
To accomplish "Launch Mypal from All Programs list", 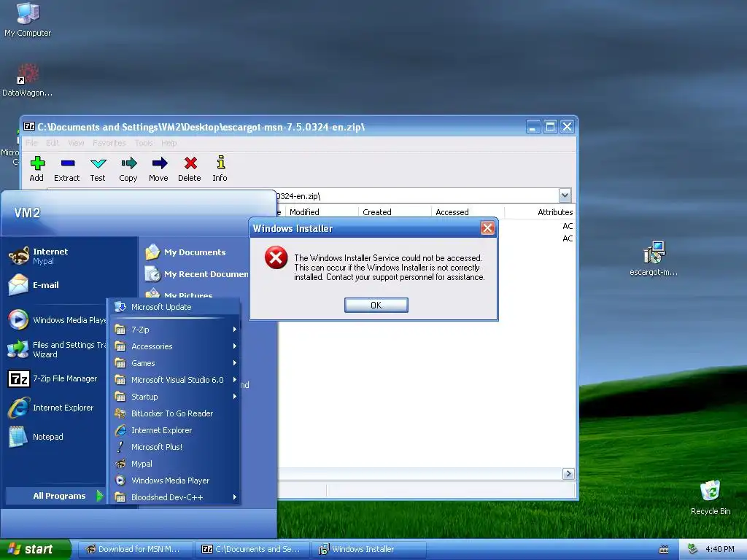I will click(x=174, y=463).
